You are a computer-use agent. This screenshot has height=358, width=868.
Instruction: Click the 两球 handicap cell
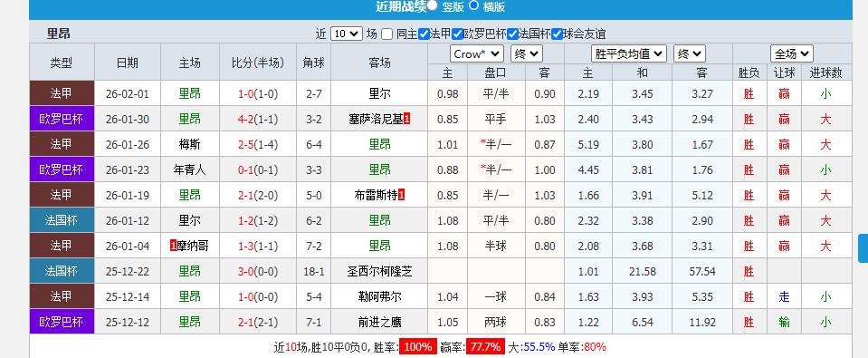point(496,323)
